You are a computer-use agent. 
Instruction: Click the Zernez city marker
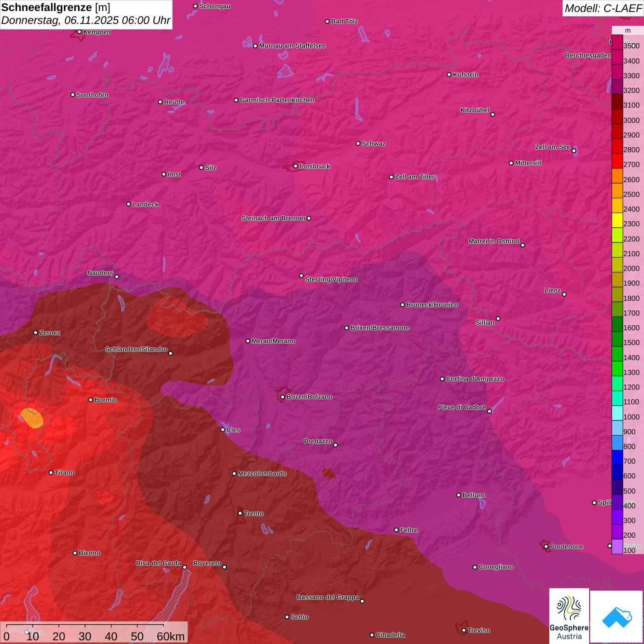tap(35, 333)
